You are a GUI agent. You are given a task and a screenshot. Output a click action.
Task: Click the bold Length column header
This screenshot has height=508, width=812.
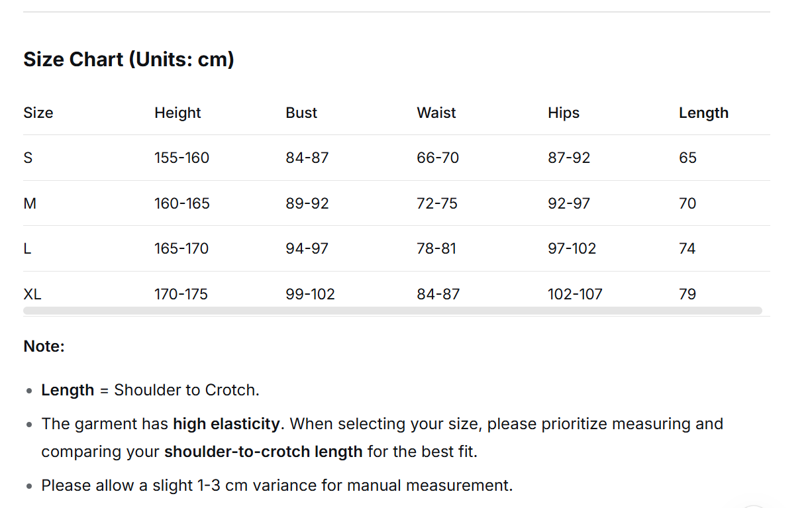tap(703, 113)
